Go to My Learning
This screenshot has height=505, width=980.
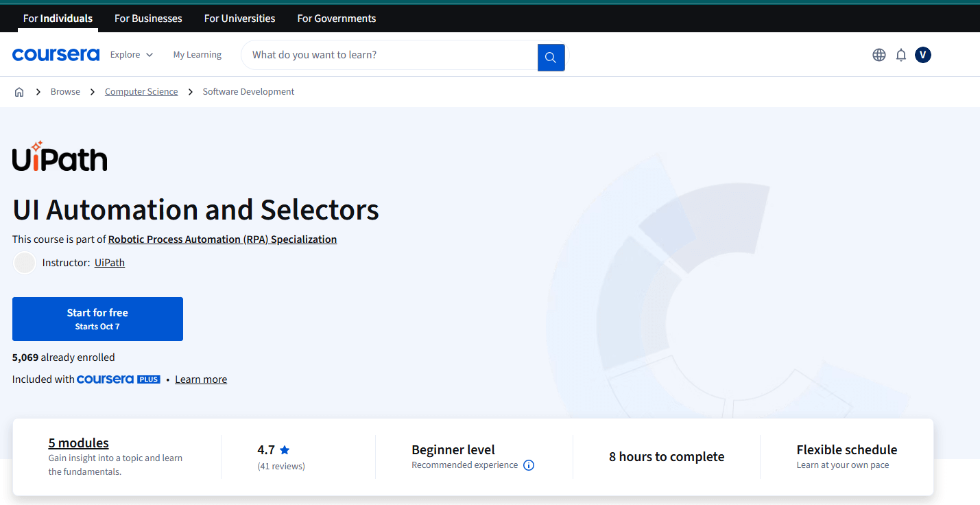pyautogui.click(x=198, y=54)
